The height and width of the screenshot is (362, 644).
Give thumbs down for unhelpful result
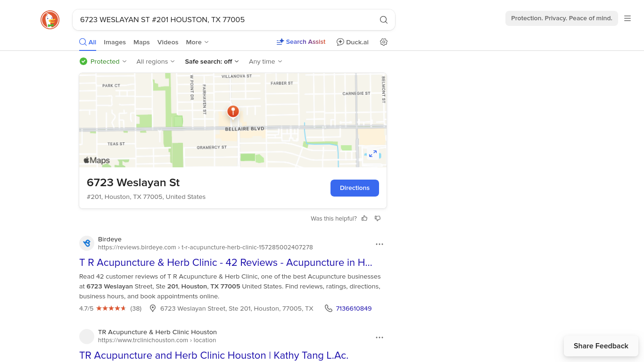378,218
